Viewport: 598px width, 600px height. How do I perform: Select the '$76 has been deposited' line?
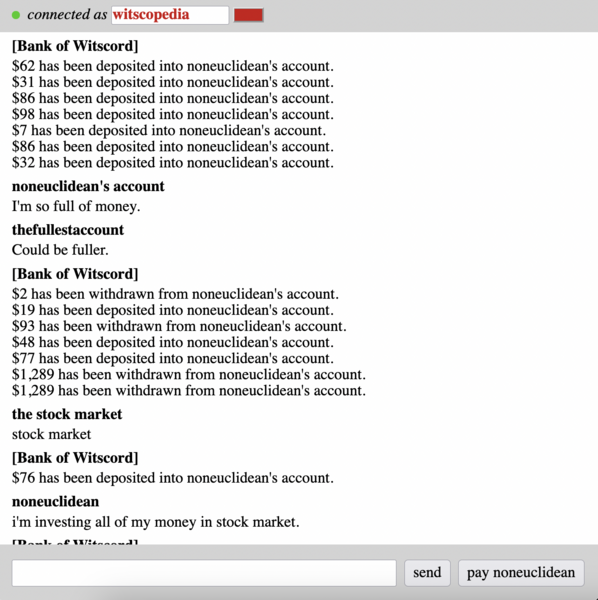point(173,478)
